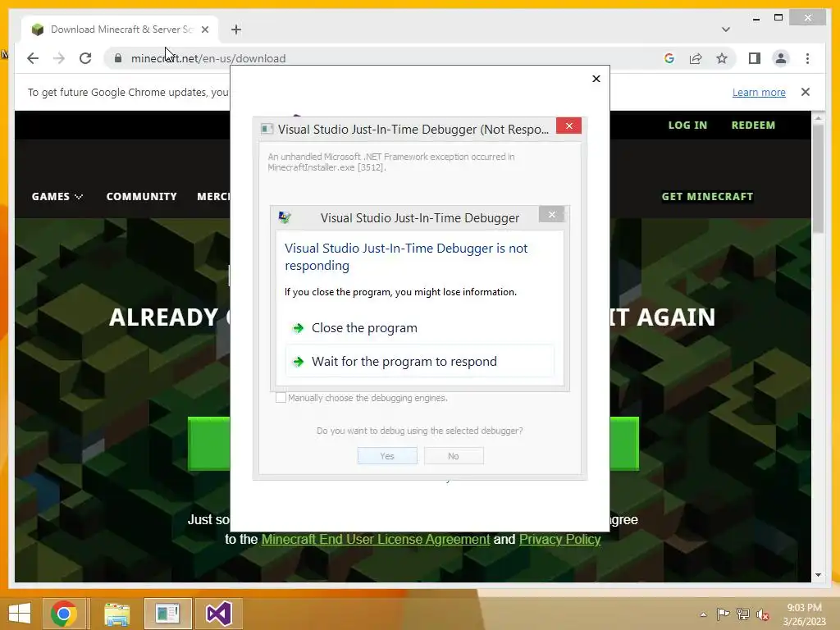Click the Google icon in address bar
This screenshot has height=630, width=840.
tap(669, 58)
